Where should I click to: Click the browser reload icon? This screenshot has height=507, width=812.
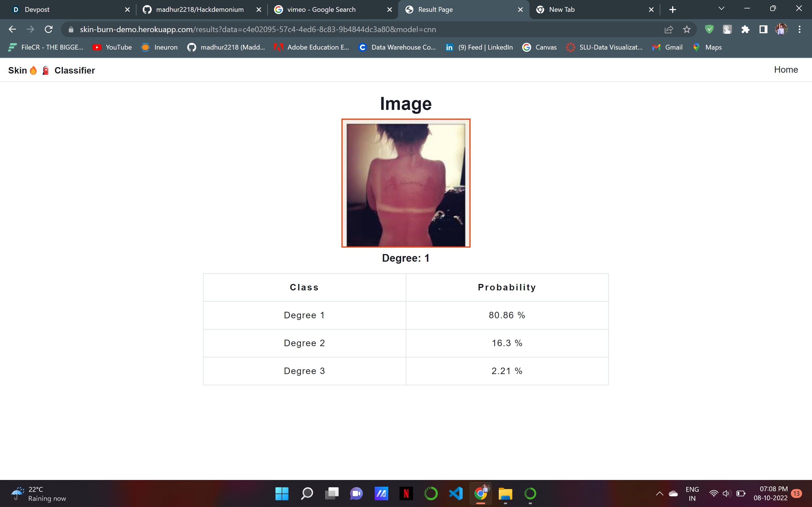49,30
